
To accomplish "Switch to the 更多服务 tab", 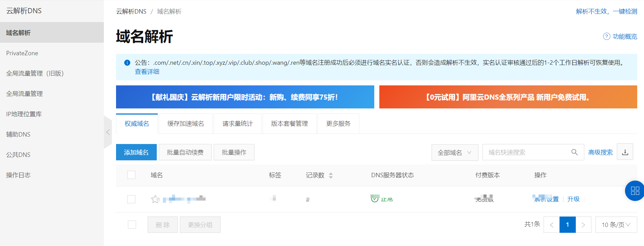I will pyautogui.click(x=338, y=124).
